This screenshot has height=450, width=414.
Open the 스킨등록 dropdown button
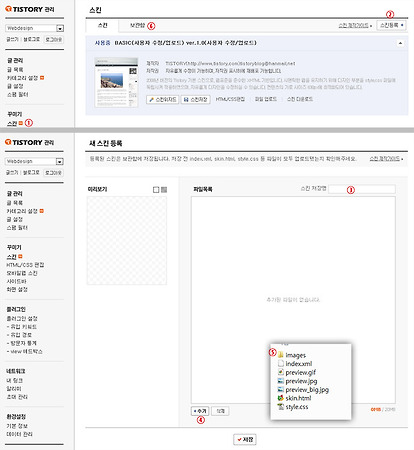[x=391, y=25]
